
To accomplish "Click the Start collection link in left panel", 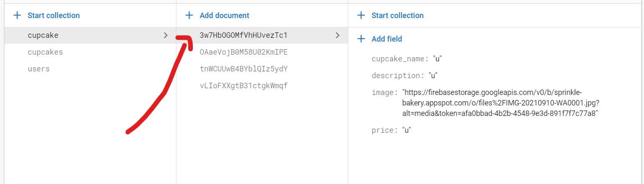I will (x=54, y=16).
